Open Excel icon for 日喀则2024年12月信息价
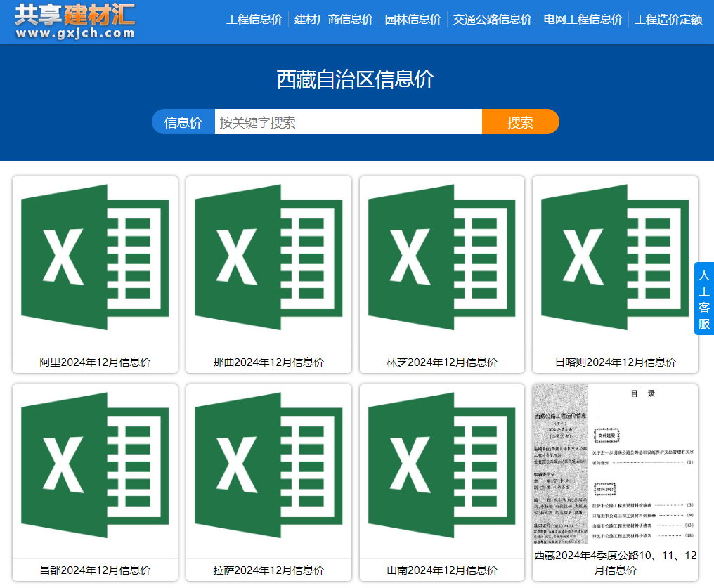 615,257
